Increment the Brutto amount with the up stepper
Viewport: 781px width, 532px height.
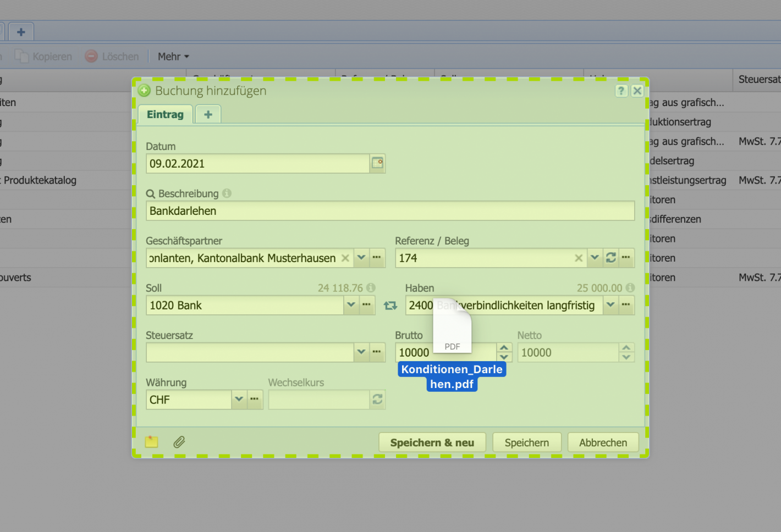click(x=504, y=348)
